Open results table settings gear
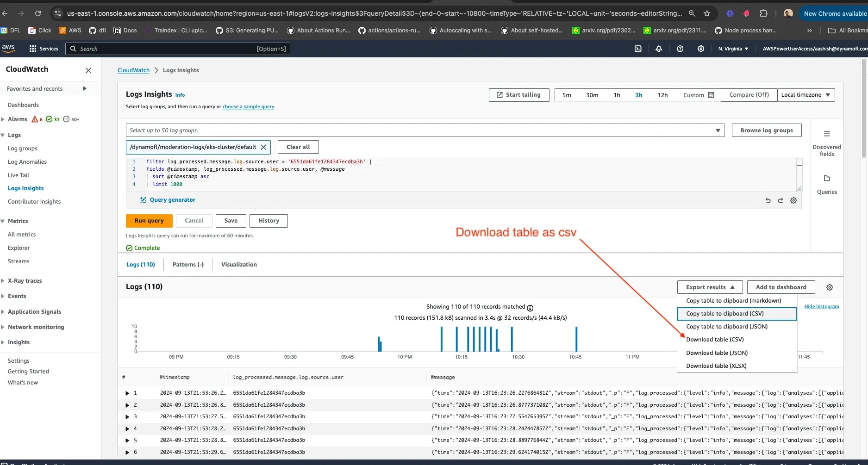The height and width of the screenshot is (465, 868). (830, 287)
